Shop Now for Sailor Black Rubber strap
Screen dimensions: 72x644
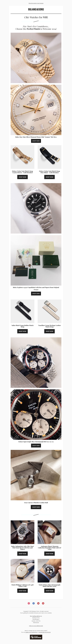22,331
